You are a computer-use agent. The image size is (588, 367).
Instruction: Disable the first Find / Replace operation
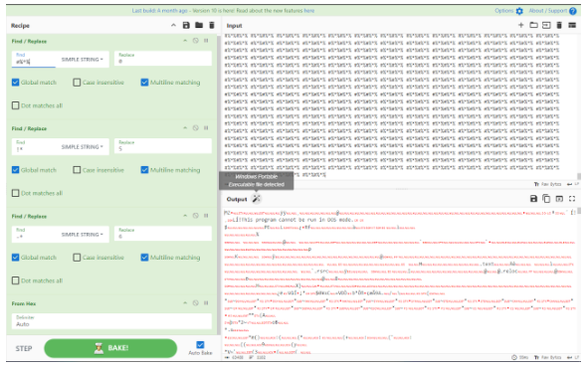195,41
